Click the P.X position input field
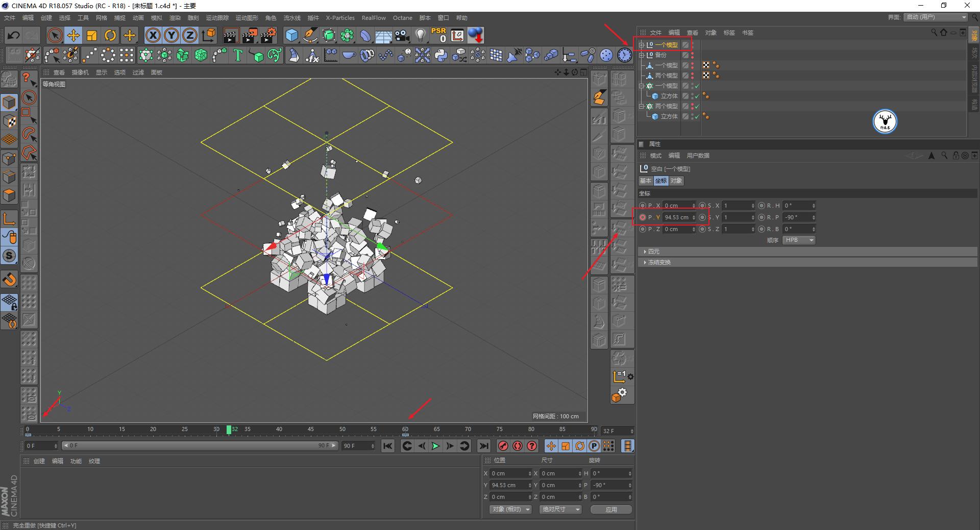 pyautogui.click(x=677, y=206)
